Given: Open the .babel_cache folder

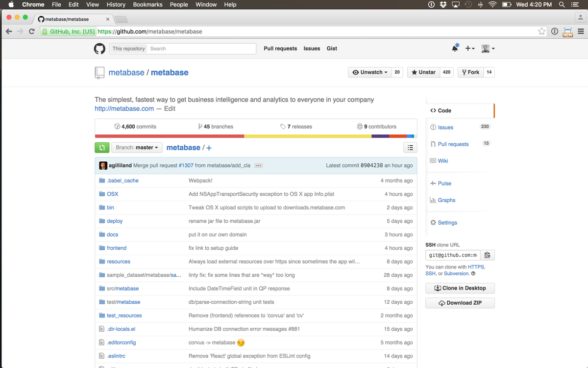Looking at the screenshot, I should click(122, 181).
